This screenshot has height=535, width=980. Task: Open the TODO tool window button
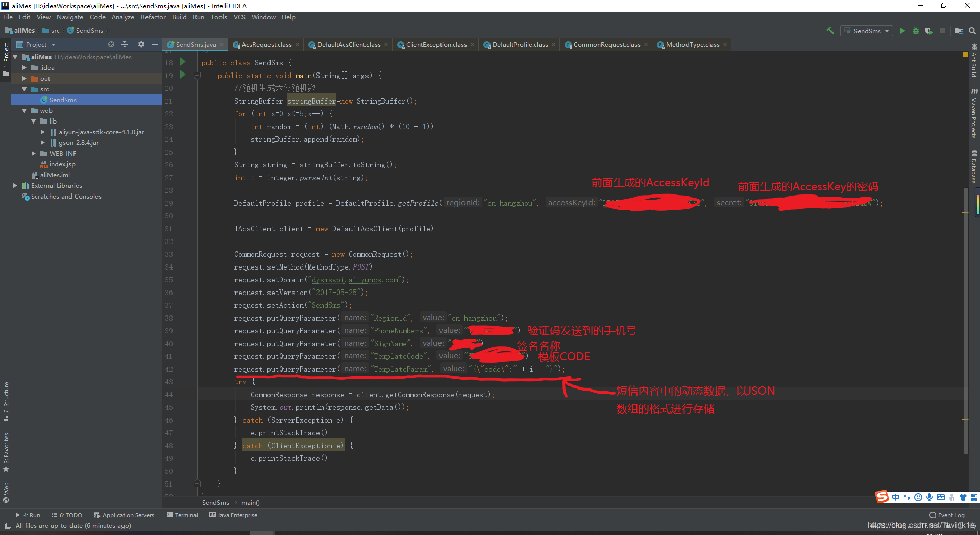pos(67,515)
